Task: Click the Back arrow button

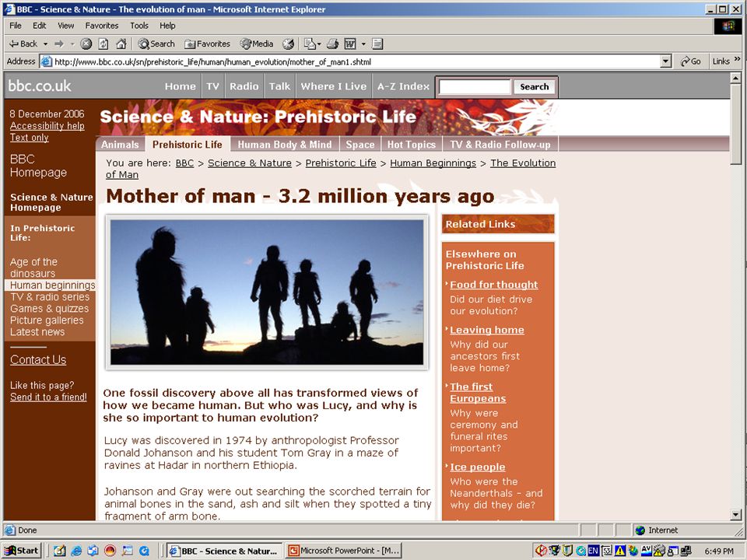Action: (23, 44)
